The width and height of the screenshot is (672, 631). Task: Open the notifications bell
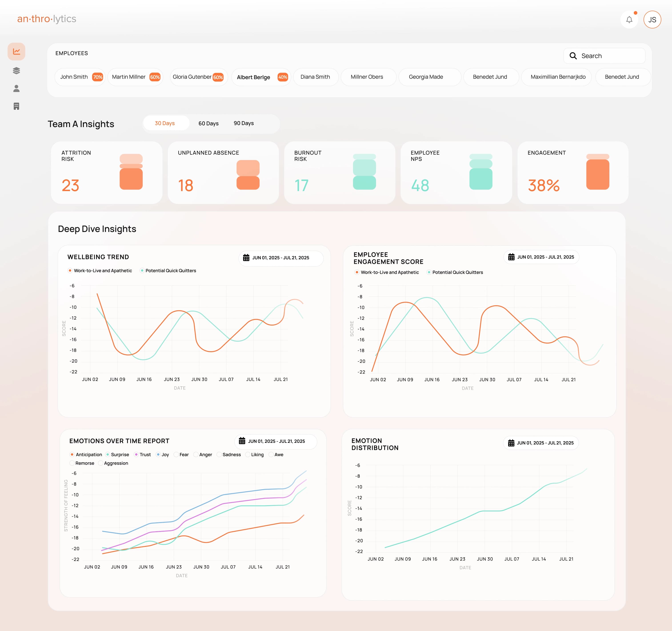point(629,20)
